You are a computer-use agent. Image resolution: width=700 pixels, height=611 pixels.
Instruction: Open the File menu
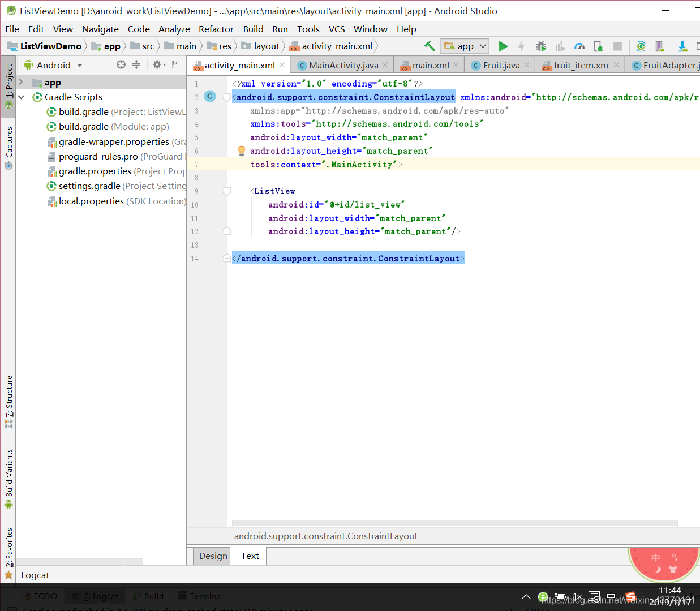[12, 29]
